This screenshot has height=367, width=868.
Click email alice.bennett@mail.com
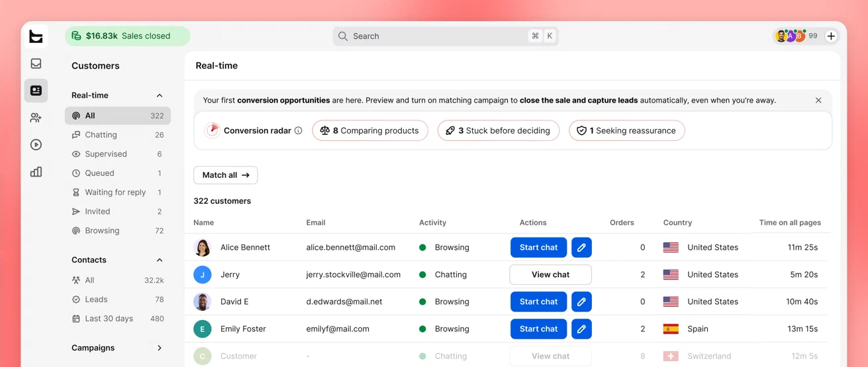tap(350, 247)
